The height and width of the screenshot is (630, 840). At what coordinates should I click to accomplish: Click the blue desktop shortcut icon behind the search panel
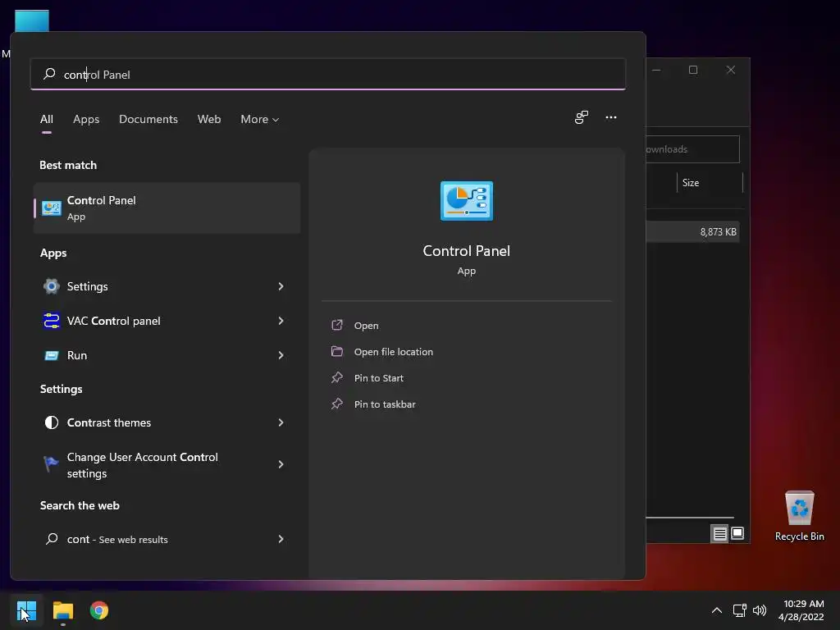(32, 21)
